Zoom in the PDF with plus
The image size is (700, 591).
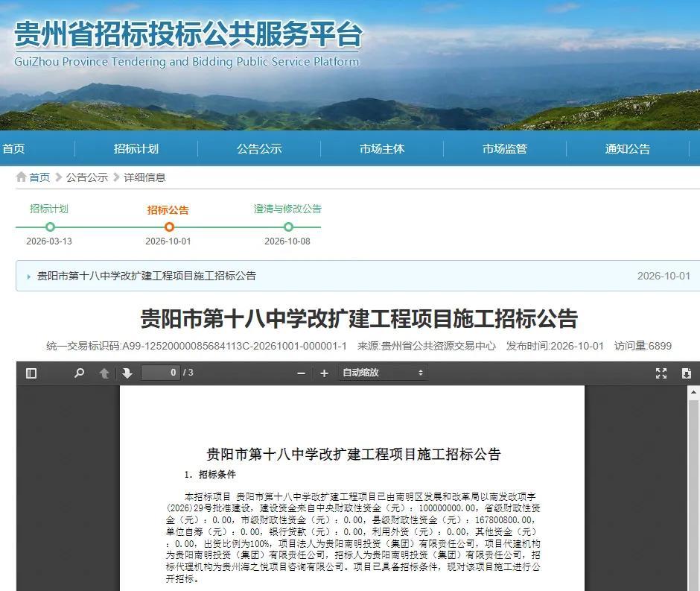coord(324,373)
